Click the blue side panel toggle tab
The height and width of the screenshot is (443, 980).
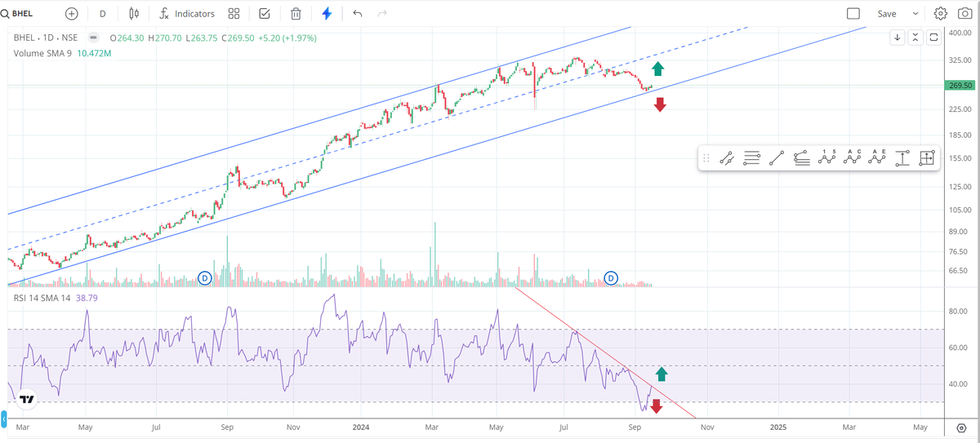[2, 419]
